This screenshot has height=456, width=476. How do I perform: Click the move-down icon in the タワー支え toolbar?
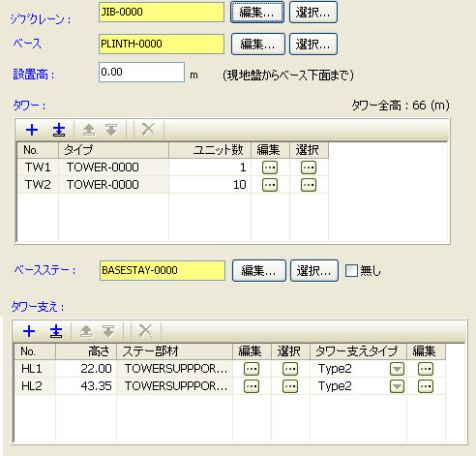pos(108,331)
